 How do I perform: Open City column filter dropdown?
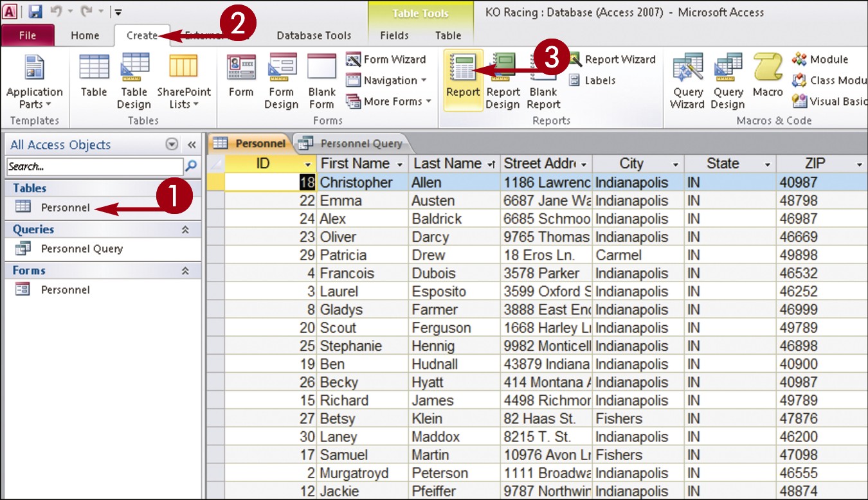point(675,165)
